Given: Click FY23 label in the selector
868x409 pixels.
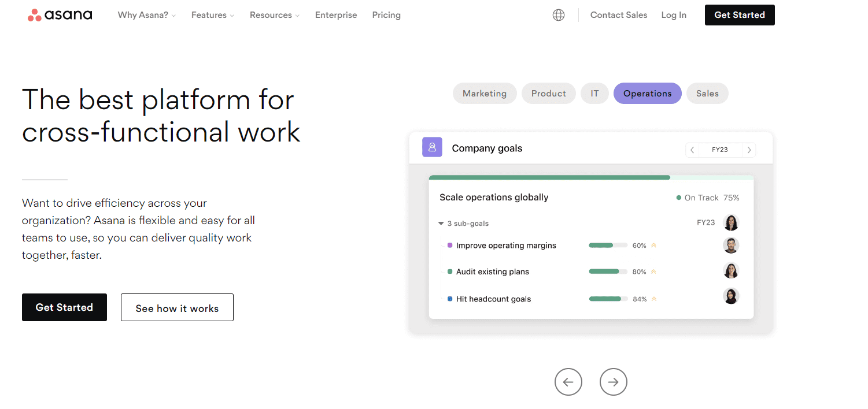Looking at the screenshot, I should [720, 150].
